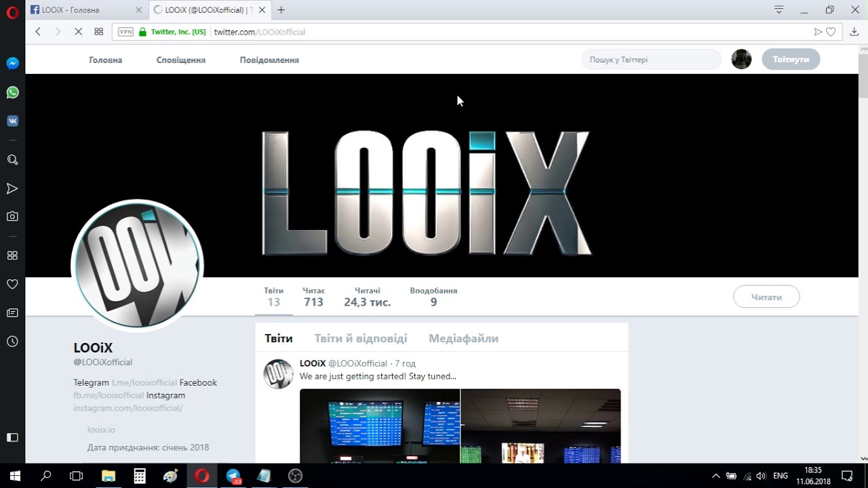View the Читачі count of 24,3 тис.

tap(367, 297)
